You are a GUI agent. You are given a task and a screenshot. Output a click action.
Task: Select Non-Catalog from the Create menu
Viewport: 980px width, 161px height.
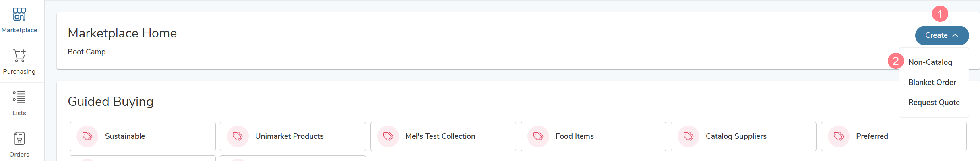pyautogui.click(x=930, y=62)
